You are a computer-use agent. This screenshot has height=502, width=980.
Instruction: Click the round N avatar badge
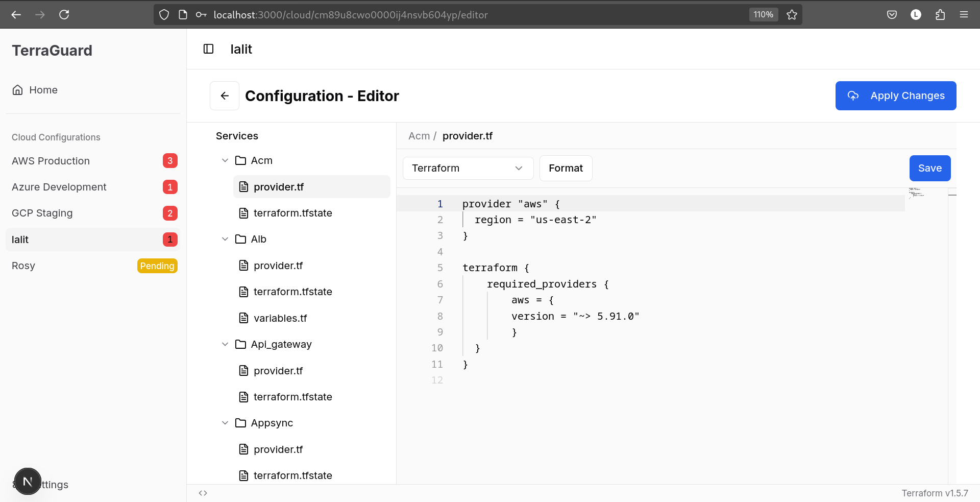coord(28,482)
